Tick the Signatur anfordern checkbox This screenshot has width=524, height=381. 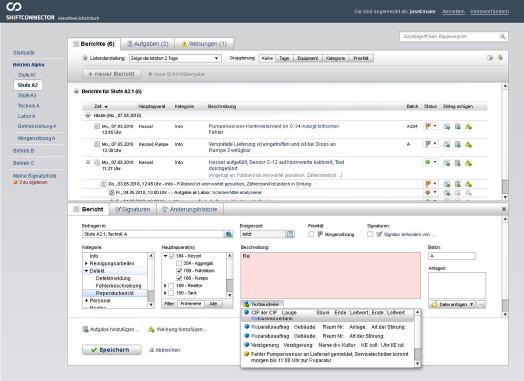(x=370, y=234)
